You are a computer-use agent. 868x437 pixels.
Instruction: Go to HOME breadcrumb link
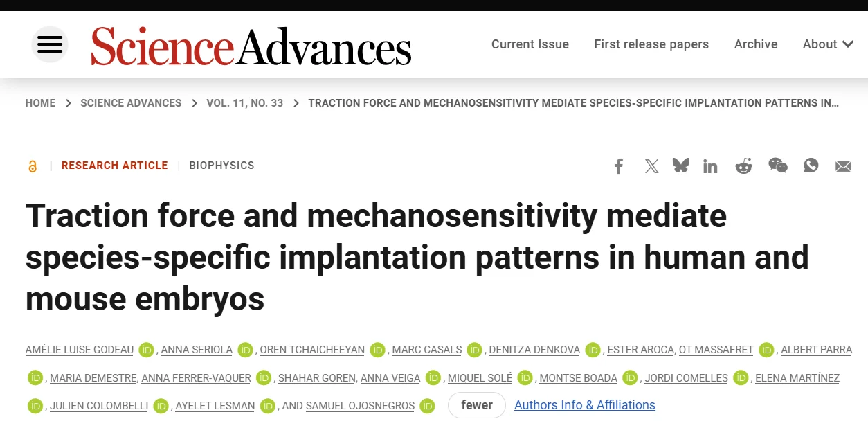tap(40, 103)
